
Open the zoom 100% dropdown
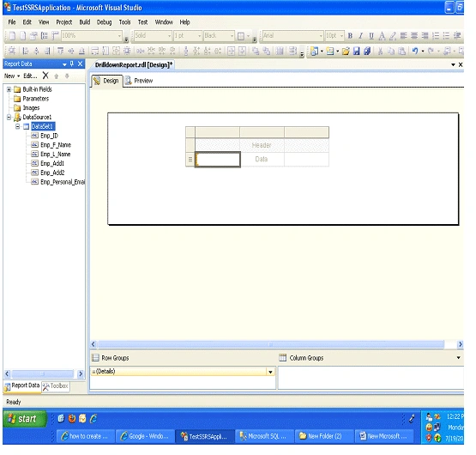[119, 36]
